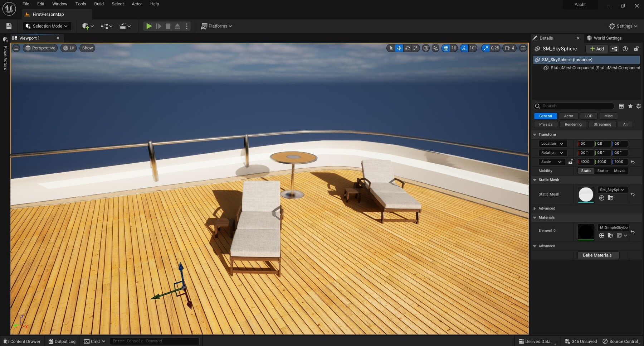Open the M_SimpleSkyDome material thumbnail
Image resolution: width=644 pixels, height=346 pixels.
tap(587, 232)
